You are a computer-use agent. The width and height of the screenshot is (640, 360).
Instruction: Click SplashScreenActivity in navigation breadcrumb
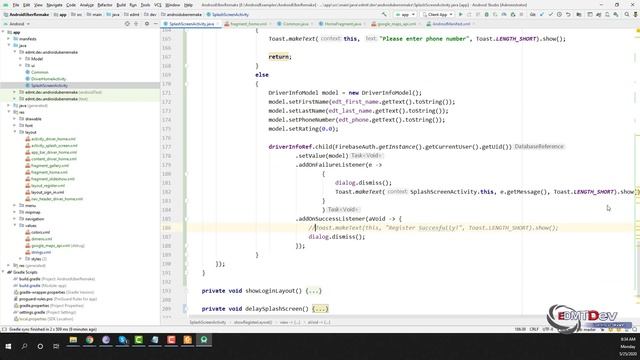pos(227,14)
